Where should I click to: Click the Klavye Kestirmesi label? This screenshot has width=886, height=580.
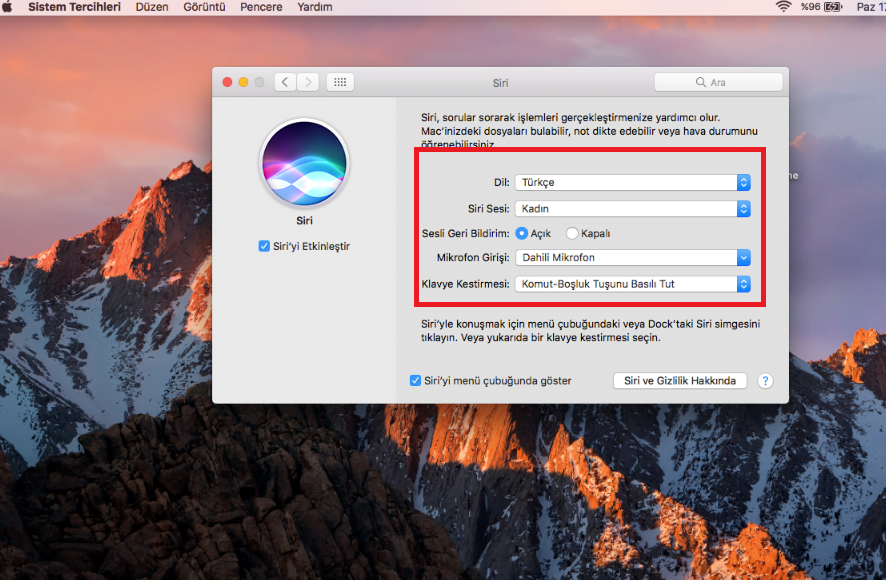[466, 284]
